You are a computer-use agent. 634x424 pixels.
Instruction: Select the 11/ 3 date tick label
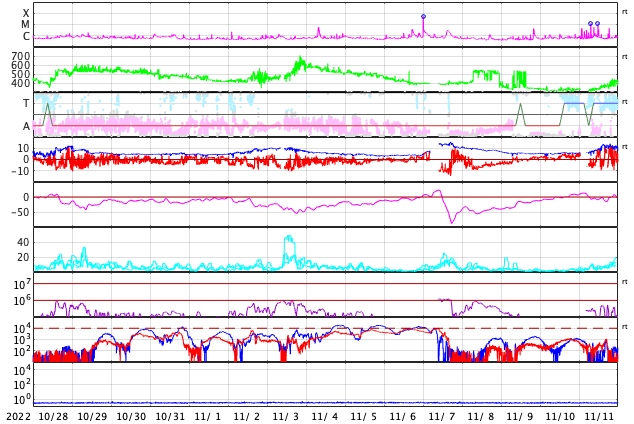click(x=286, y=417)
